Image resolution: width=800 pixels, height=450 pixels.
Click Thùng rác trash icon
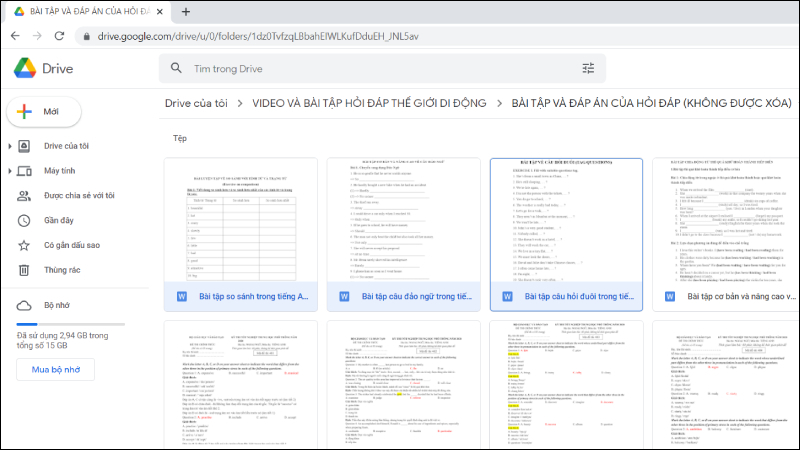[x=24, y=270]
